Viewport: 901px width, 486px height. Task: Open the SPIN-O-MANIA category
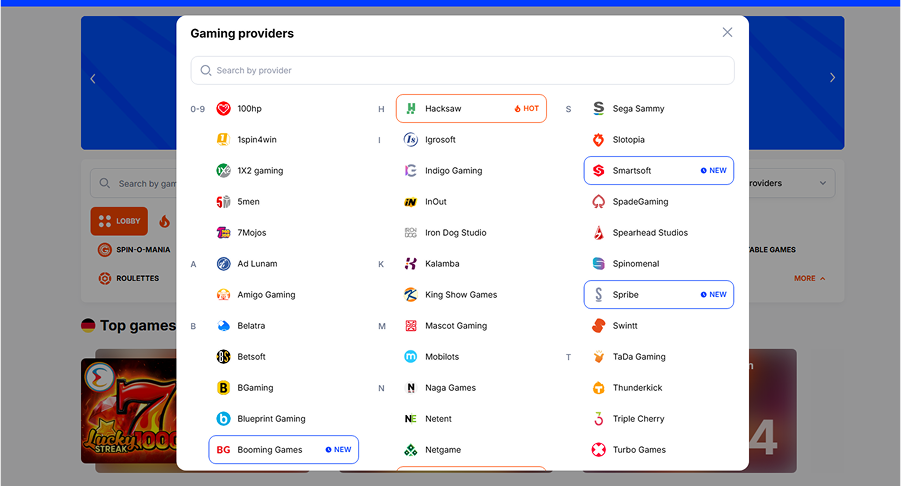click(x=134, y=250)
